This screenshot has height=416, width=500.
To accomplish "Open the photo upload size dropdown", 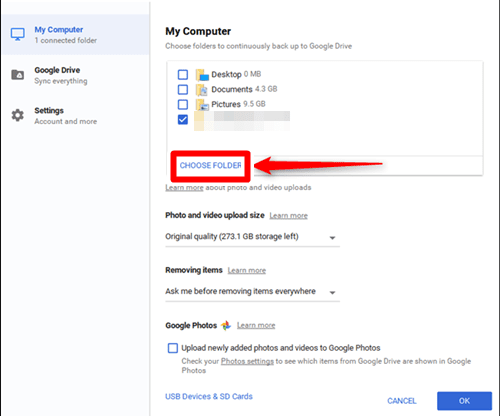I will click(x=252, y=237).
